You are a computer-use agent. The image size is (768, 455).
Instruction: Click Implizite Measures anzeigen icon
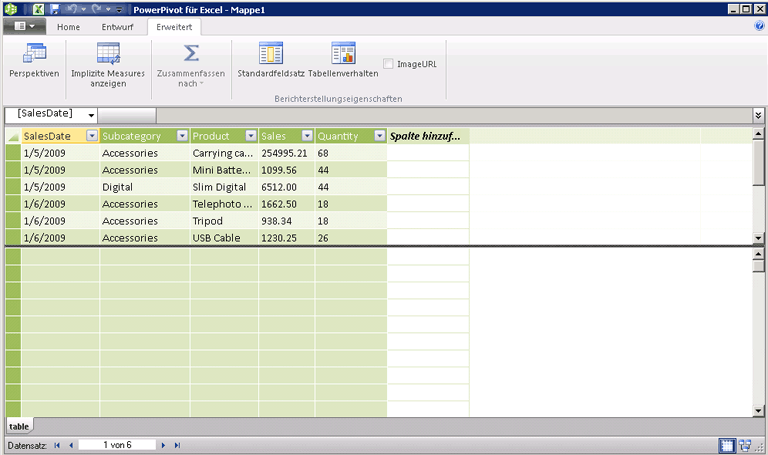[108, 53]
